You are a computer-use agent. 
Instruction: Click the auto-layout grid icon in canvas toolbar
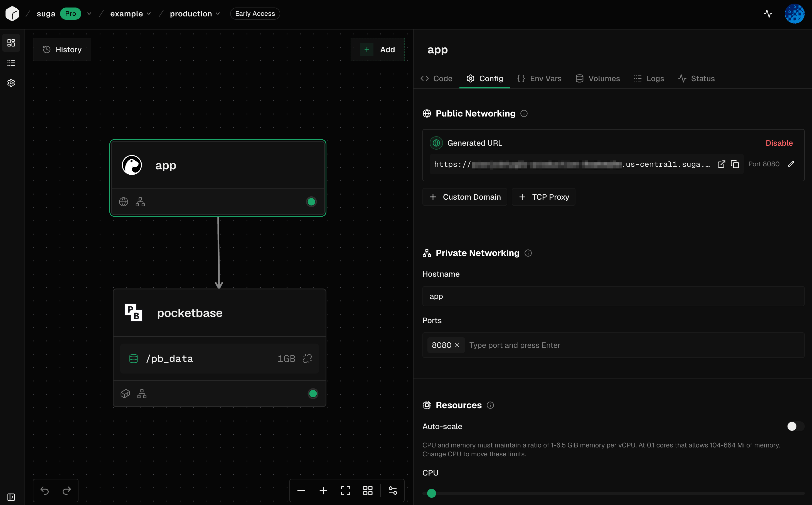[368, 490]
